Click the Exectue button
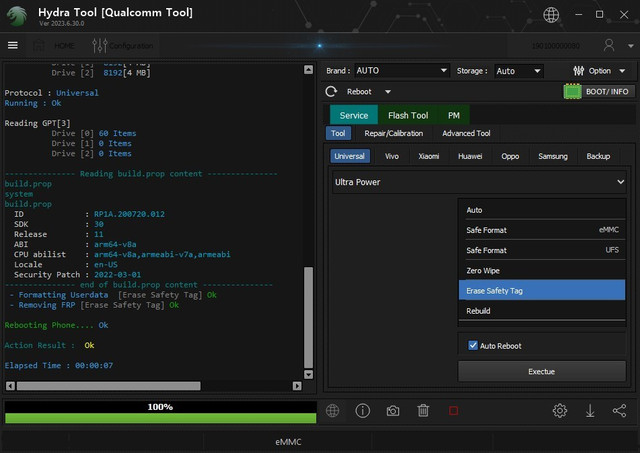The width and height of the screenshot is (640, 453). [x=542, y=371]
